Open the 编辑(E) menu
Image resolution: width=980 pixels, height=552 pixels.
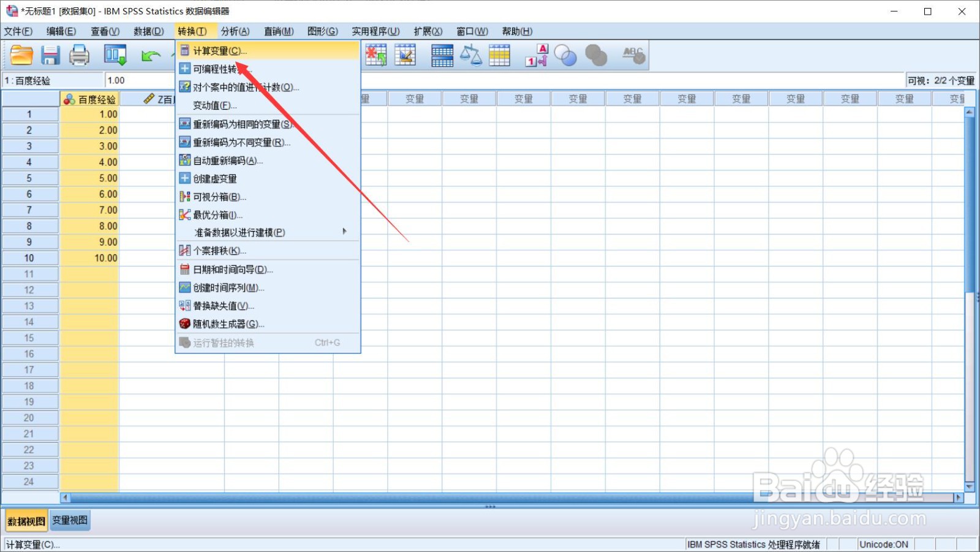point(61,31)
